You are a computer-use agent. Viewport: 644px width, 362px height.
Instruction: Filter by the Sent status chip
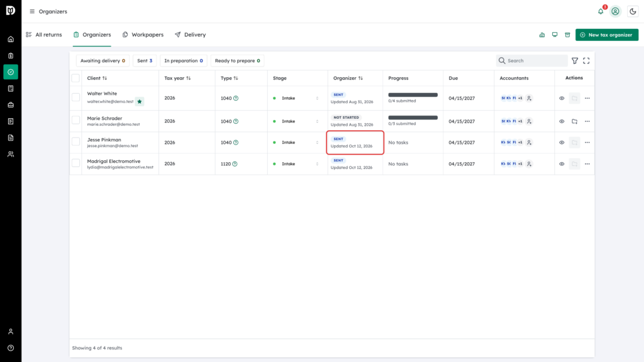pyautogui.click(x=145, y=61)
